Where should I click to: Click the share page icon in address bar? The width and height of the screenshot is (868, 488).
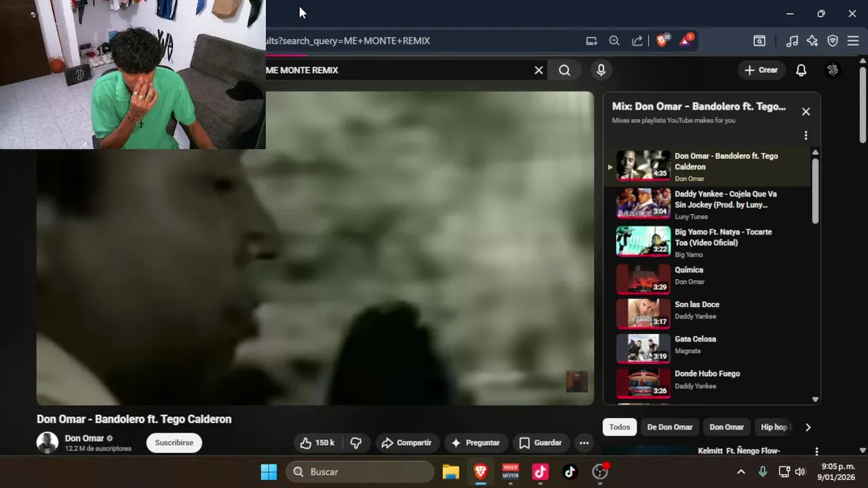(x=637, y=41)
